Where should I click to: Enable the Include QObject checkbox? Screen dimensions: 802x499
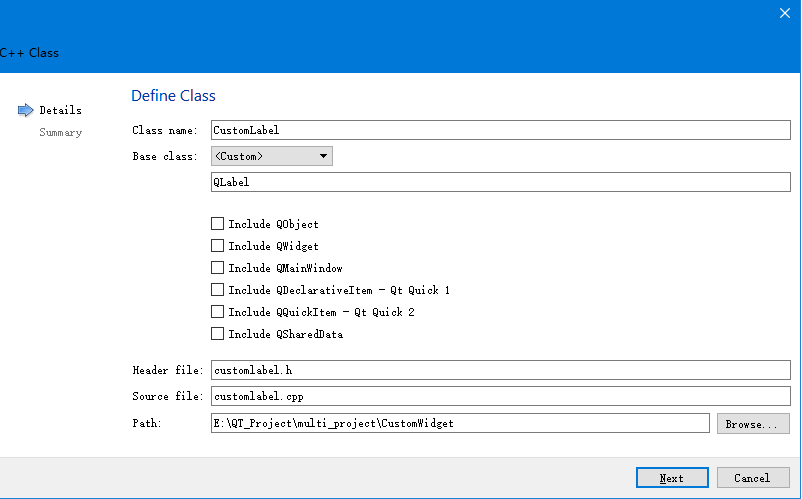tap(218, 224)
